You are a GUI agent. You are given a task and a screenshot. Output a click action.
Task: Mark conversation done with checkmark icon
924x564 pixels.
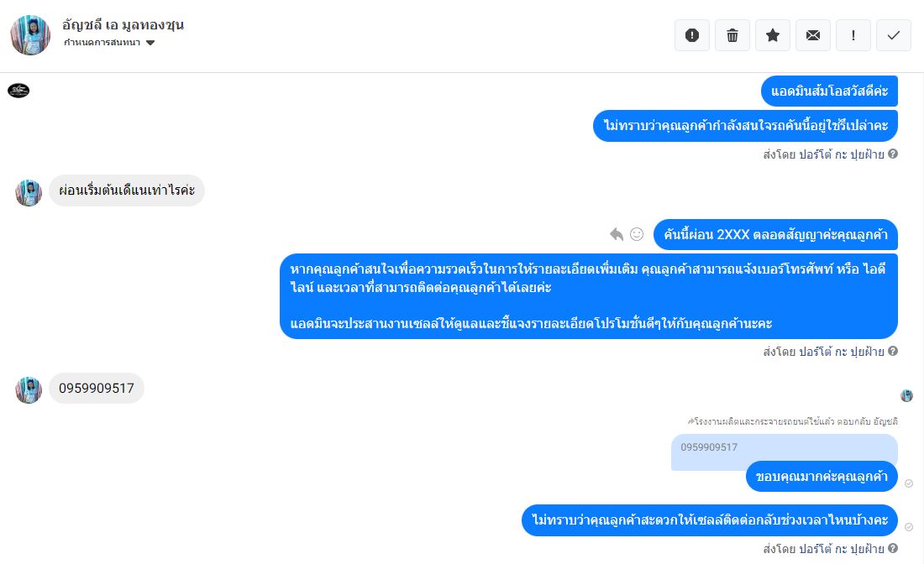894,35
